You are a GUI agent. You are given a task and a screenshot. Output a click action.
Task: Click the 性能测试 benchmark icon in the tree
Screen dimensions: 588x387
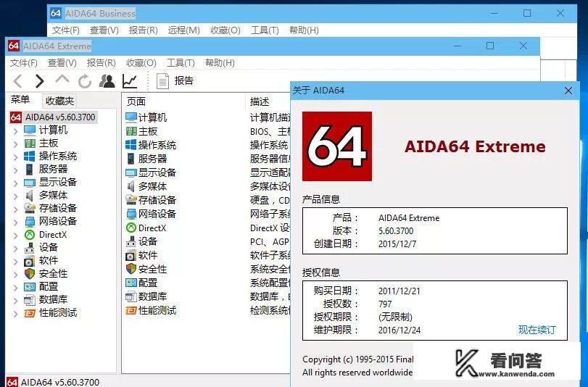click(x=30, y=313)
